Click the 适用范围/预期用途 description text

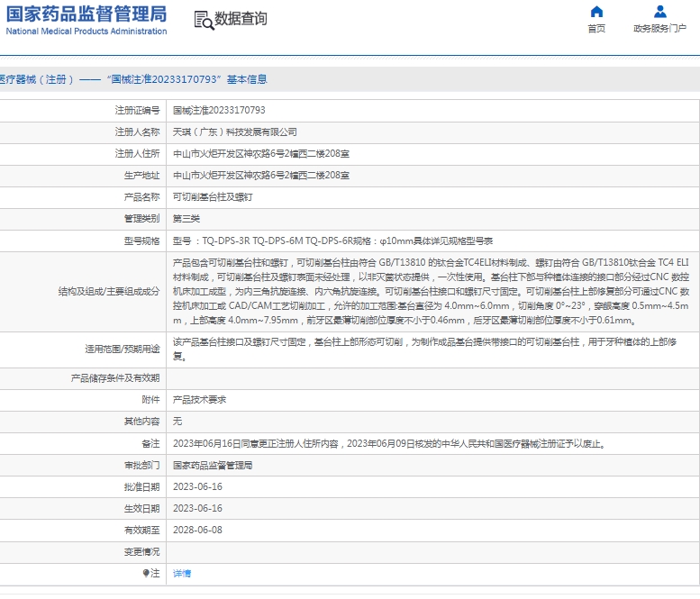425,349
